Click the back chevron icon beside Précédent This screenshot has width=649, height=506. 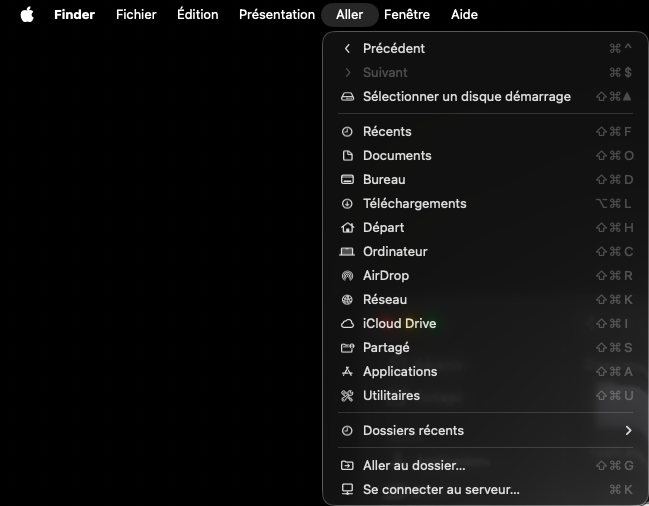tap(347, 48)
